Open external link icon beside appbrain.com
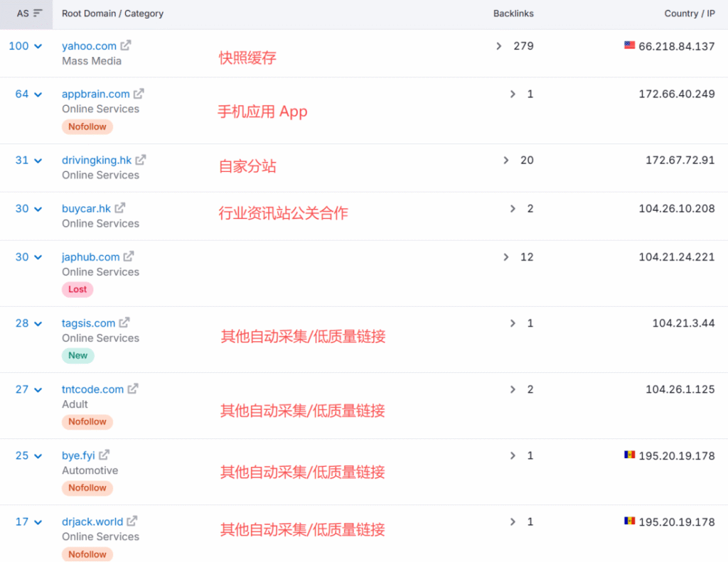 point(139,93)
